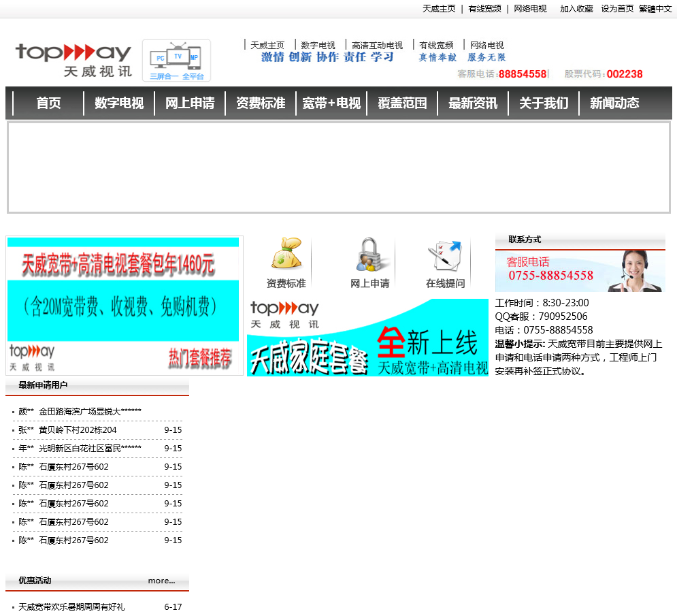Open the 最新资讯 navigation tab
Screen dimensions: 677x616
[473, 103]
